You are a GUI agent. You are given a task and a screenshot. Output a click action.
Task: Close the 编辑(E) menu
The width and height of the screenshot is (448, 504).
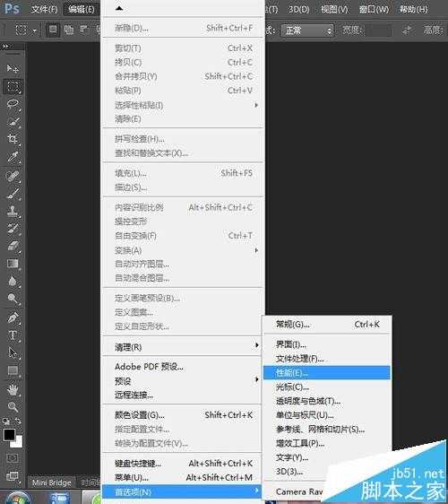tap(82, 9)
